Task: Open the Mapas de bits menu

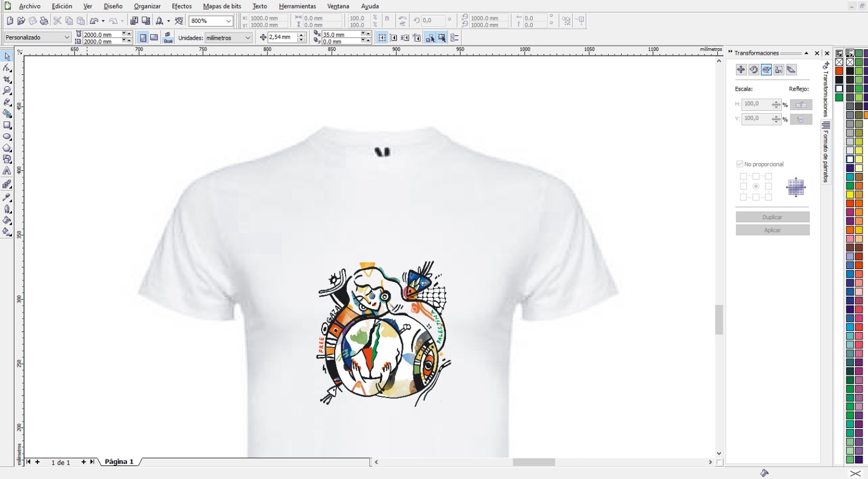Action: pyautogui.click(x=222, y=6)
